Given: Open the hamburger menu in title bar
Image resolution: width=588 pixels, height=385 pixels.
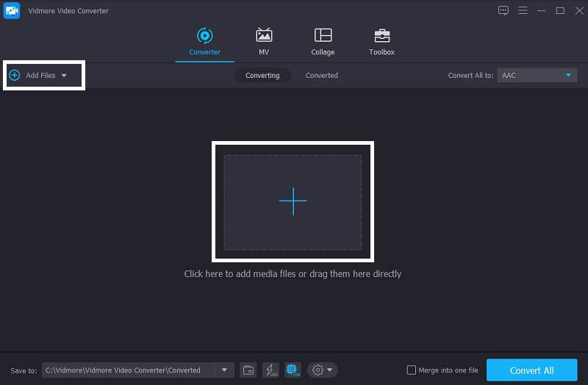Looking at the screenshot, I should point(523,10).
